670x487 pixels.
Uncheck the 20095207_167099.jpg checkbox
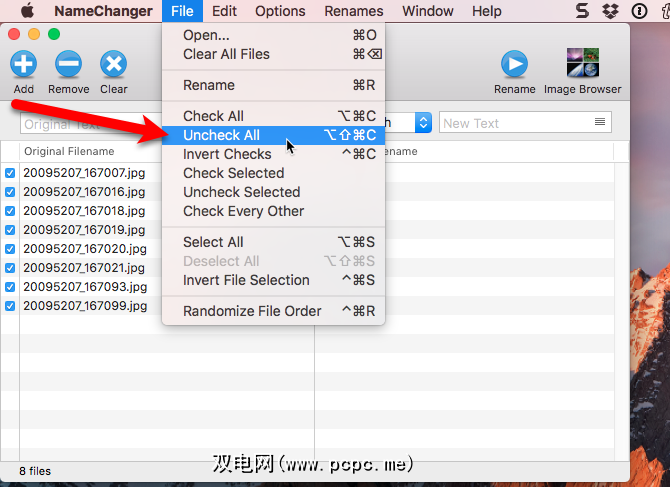(x=10, y=306)
